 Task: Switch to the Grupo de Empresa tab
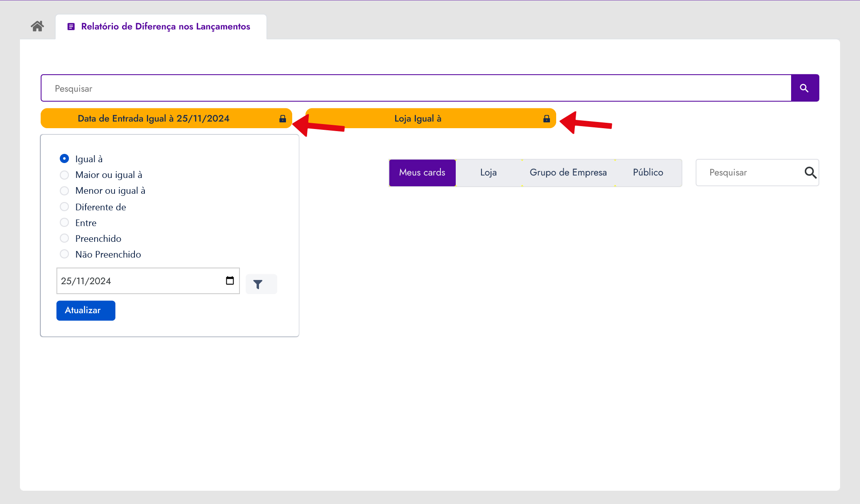(x=568, y=173)
